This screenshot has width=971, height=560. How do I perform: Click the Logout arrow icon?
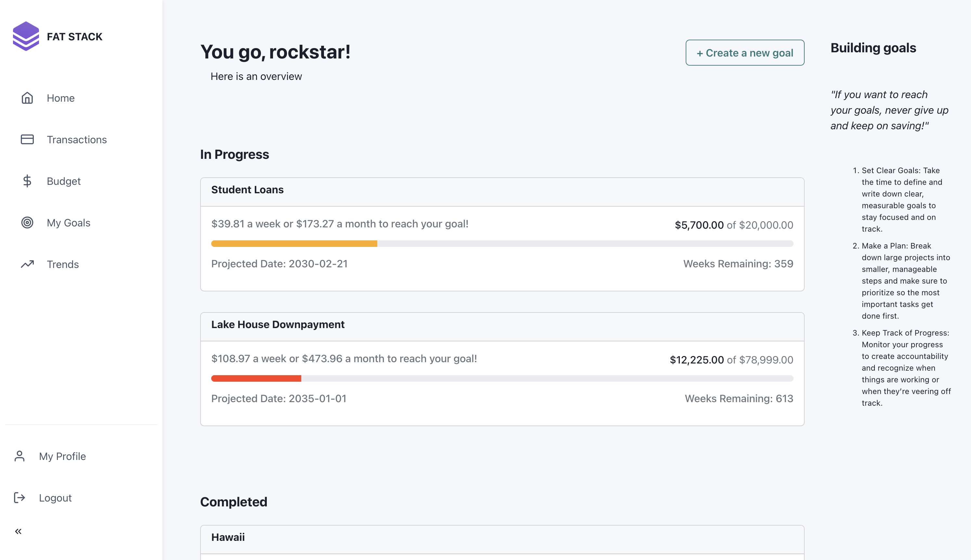click(19, 497)
